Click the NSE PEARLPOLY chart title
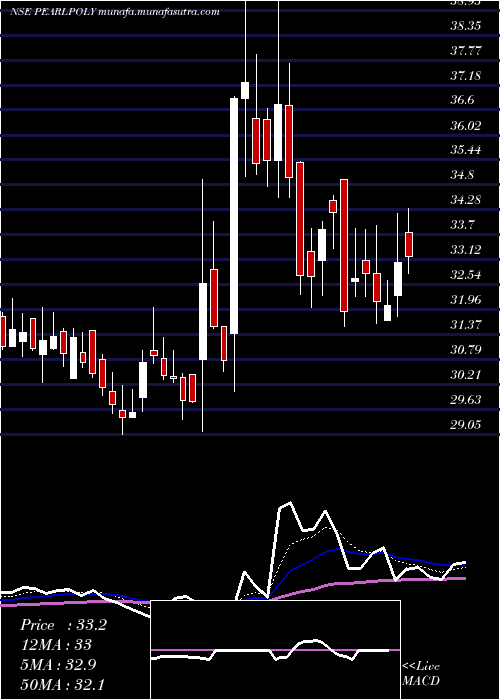The height and width of the screenshot is (700, 500). (115, 12)
